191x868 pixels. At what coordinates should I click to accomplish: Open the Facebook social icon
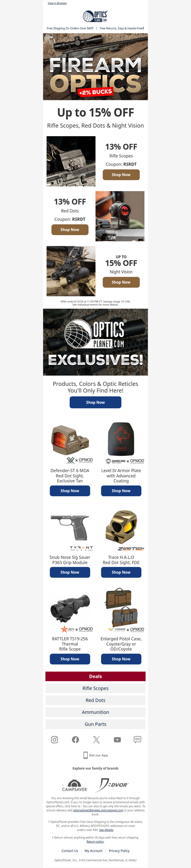click(75, 739)
